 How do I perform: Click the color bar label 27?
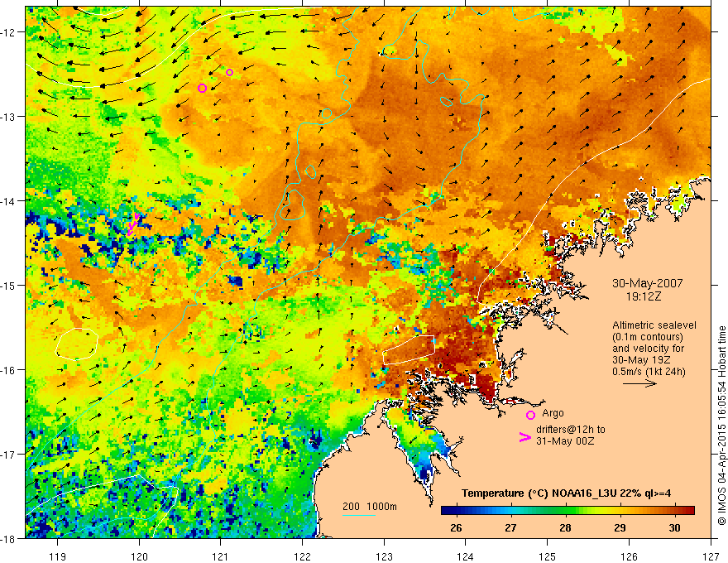coord(510,527)
